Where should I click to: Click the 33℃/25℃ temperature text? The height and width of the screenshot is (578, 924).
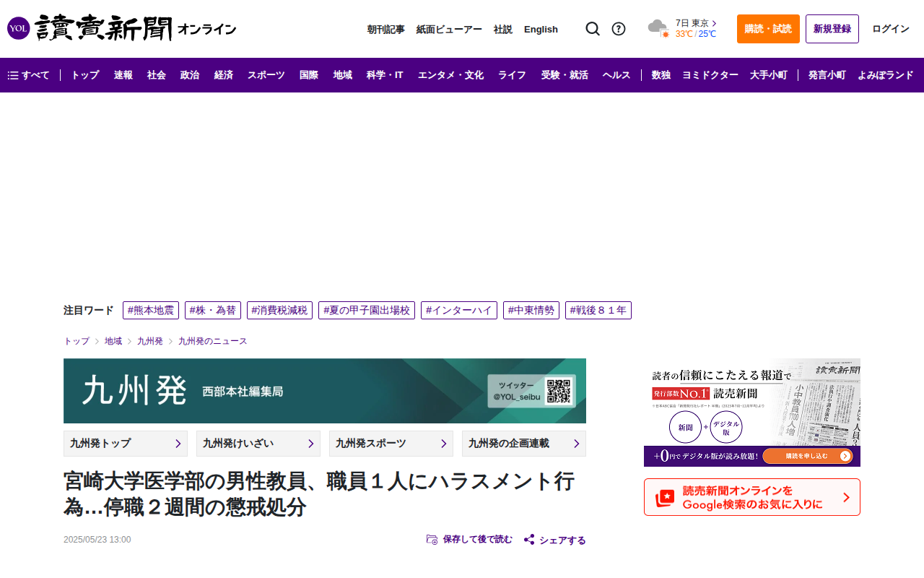696,34
